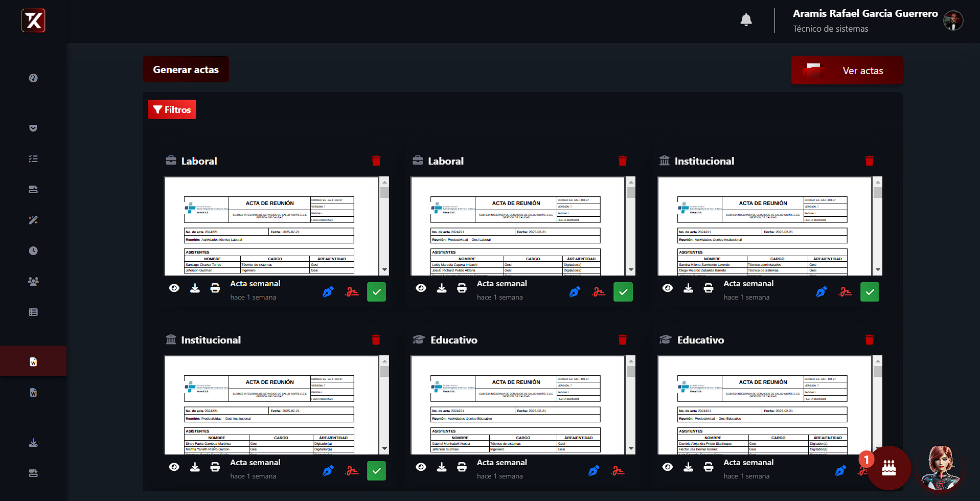Viewport: 980px width, 501px height.
Task: Sign the first Laboral acta with pen tool
Action: [328, 291]
